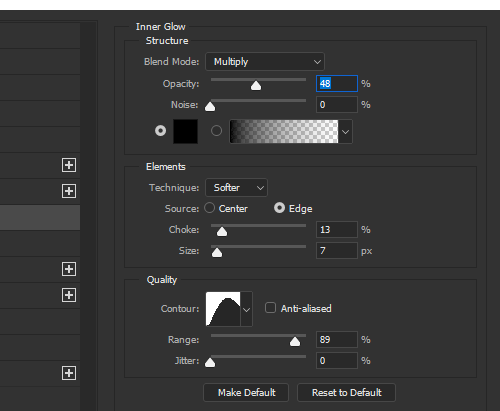The height and width of the screenshot is (411, 500).
Task: Click the Technique: label
Action: click(174, 188)
